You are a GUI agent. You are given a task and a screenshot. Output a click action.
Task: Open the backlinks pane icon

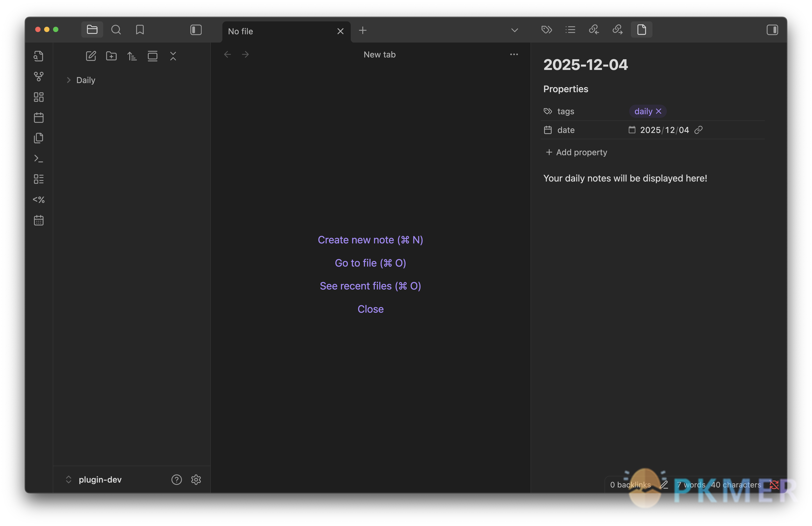pos(594,30)
